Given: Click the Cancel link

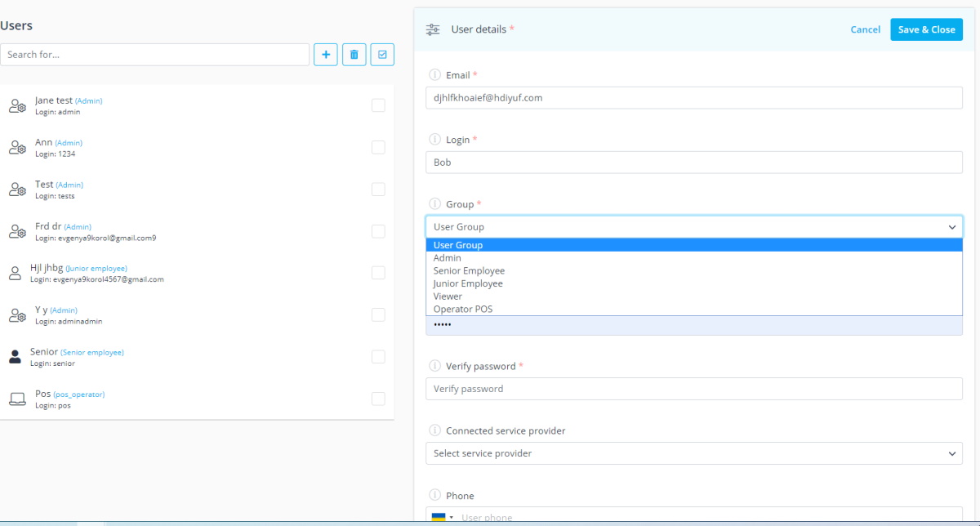Looking at the screenshot, I should click(865, 29).
